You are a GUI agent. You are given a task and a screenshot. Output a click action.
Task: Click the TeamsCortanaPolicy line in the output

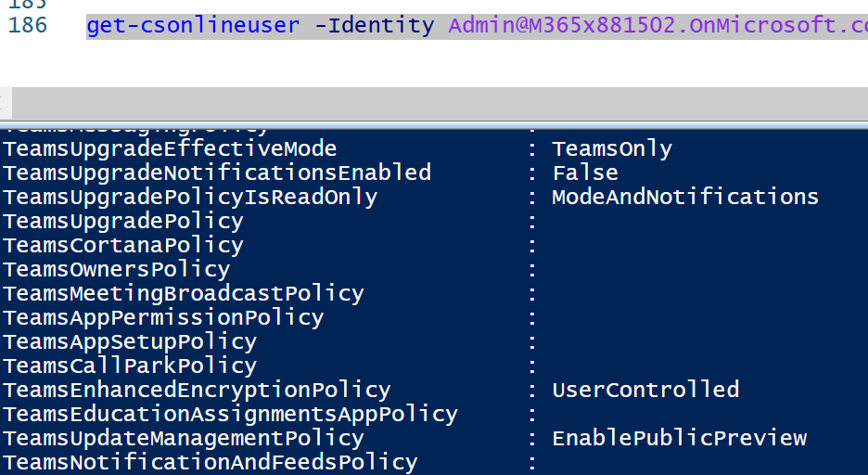pos(123,245)
